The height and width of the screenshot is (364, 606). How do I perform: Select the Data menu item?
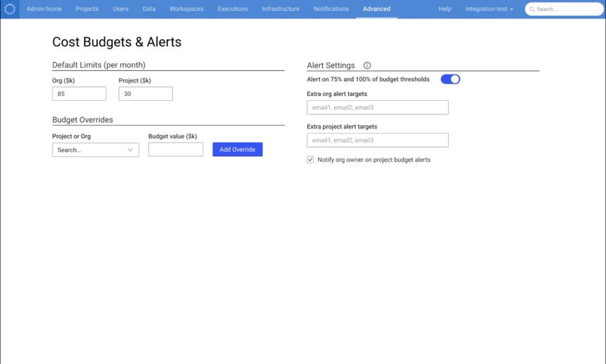148,9
